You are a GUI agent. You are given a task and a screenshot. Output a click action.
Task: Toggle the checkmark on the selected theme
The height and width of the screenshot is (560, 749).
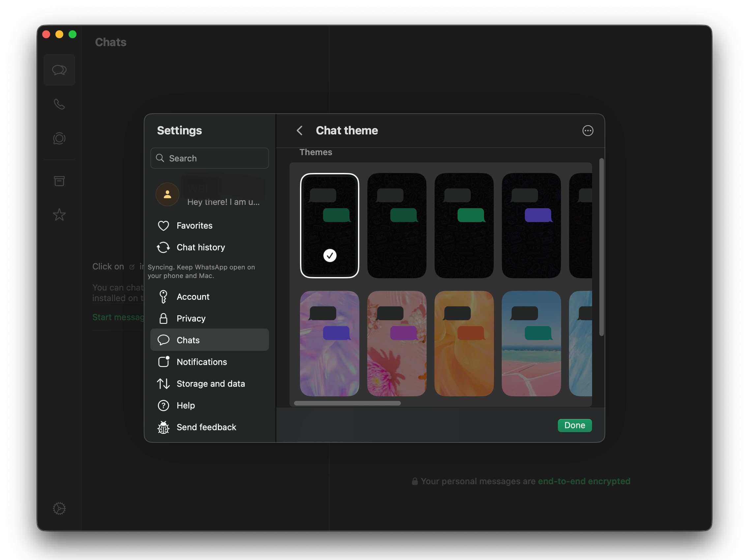coord(329,256)
